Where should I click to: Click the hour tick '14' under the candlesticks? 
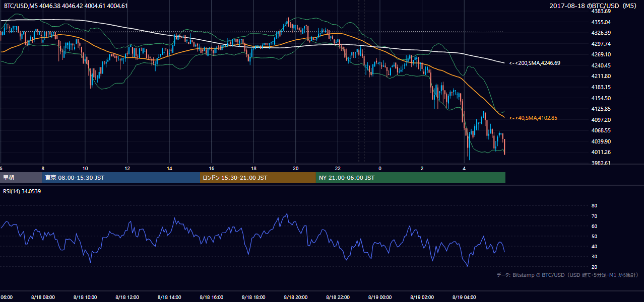169,169
